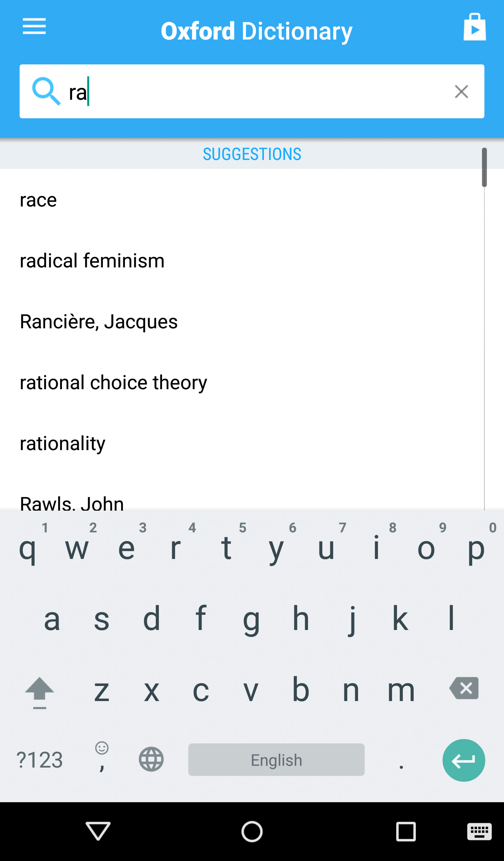Tap the search input field

pyautogui.click(x=245, y=91)
